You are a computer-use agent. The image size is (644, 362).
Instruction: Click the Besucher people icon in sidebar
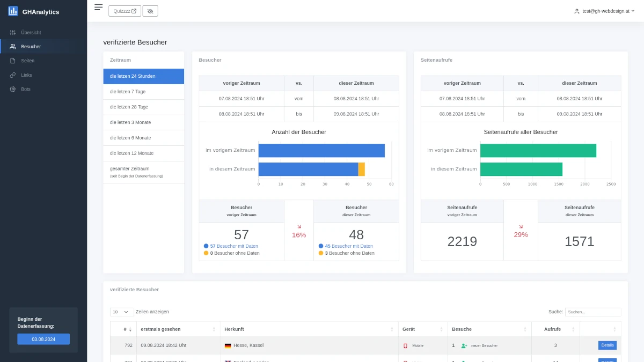tap(13, 47)
